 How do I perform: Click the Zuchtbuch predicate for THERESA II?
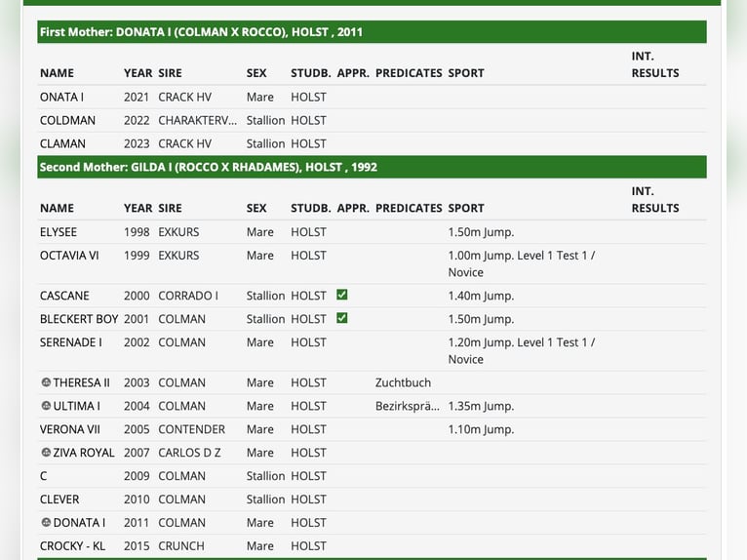(x=403, y=382)
